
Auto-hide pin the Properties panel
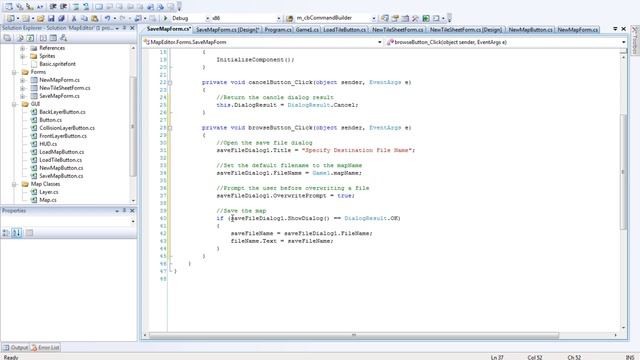[x=124, y=211]
